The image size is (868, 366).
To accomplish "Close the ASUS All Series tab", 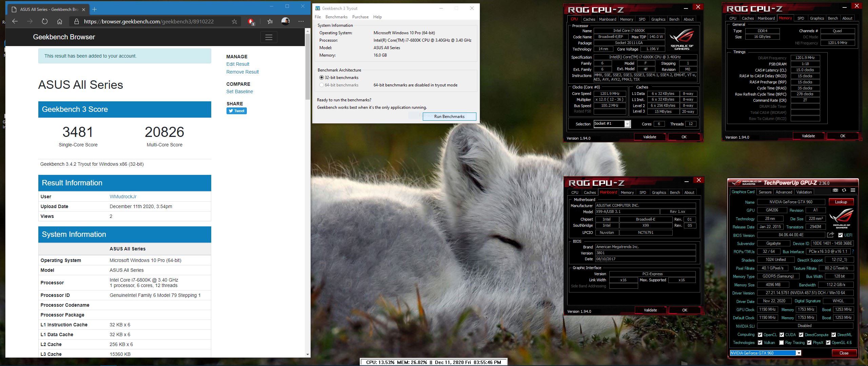I will pos(83,9).
